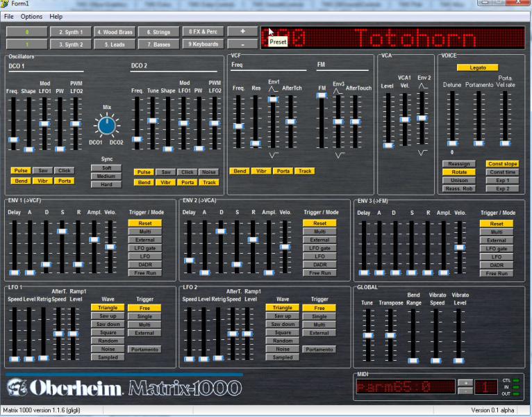Select LFO 1 Single trigger
Image resolution: width=532 pixels, height=417 pixels.
click(x=144, y=316)
